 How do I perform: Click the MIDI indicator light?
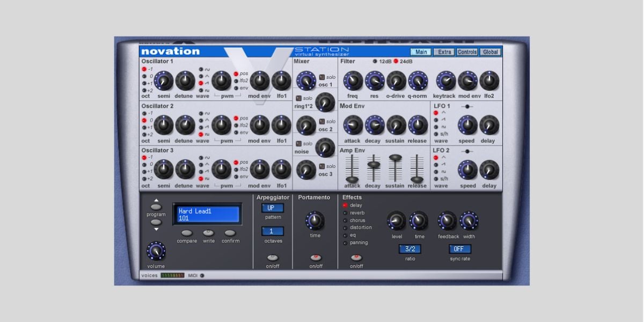[202, 275]
